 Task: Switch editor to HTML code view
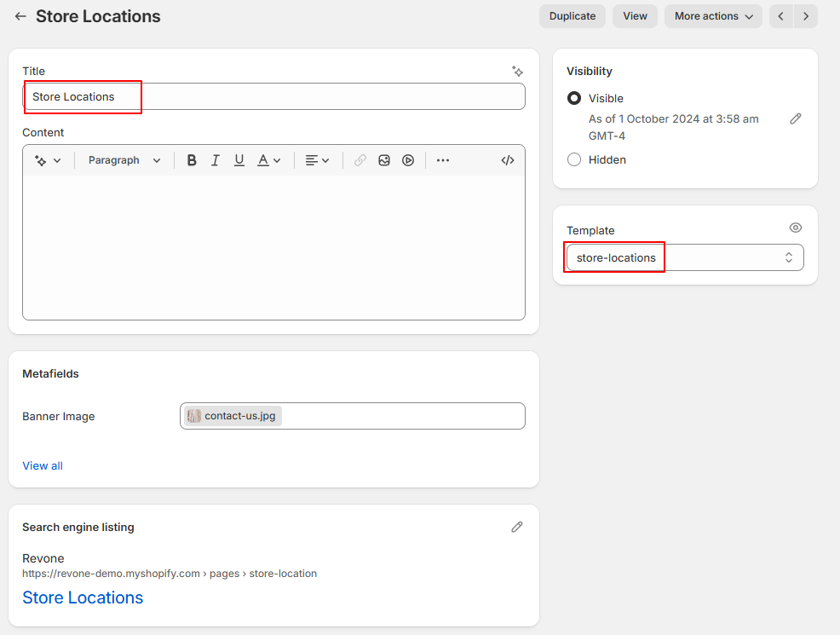point(508,160)
